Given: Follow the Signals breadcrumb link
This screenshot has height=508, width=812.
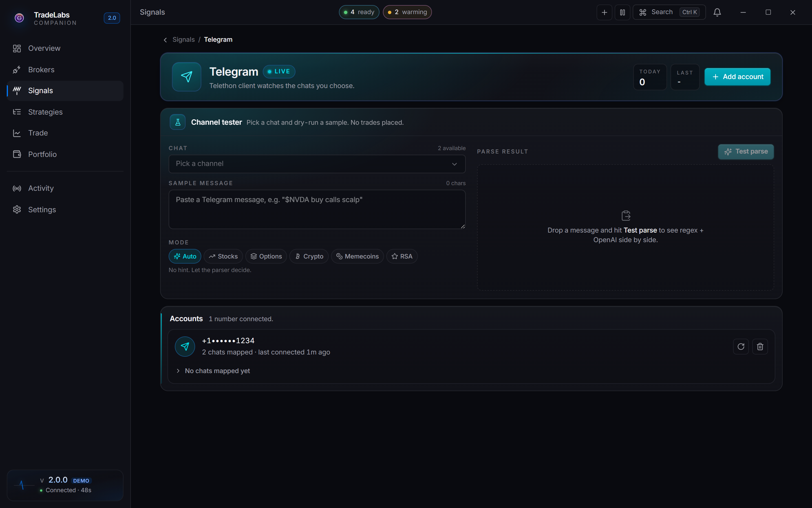Looking at the screenshot, I should click(184, 40).
